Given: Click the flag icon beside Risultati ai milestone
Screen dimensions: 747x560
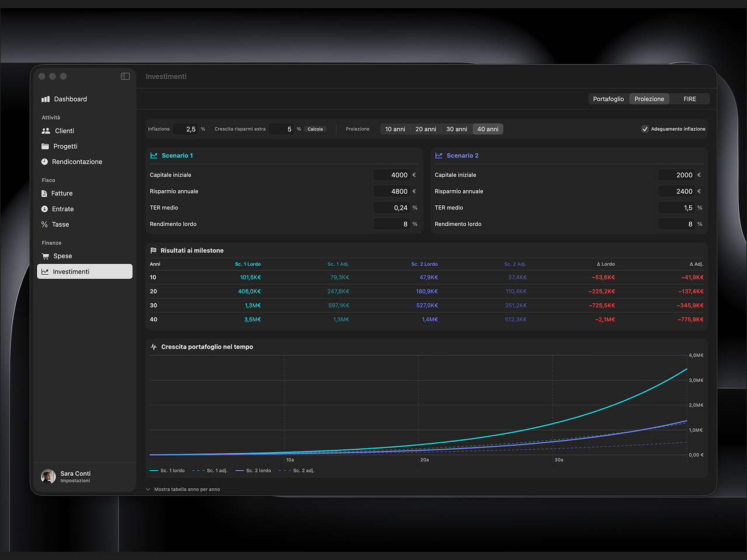Looking at the screenshot, I should tap(153, 250).
